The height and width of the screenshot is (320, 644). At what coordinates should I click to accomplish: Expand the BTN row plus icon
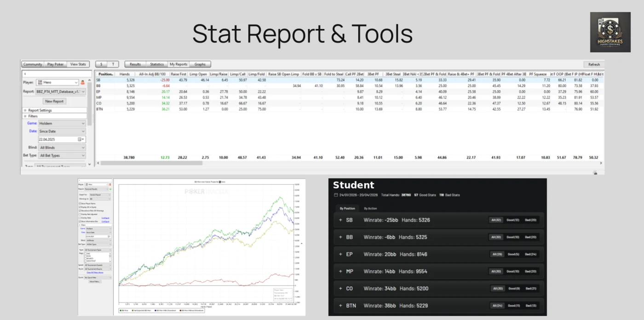click(x=341, y=305)
